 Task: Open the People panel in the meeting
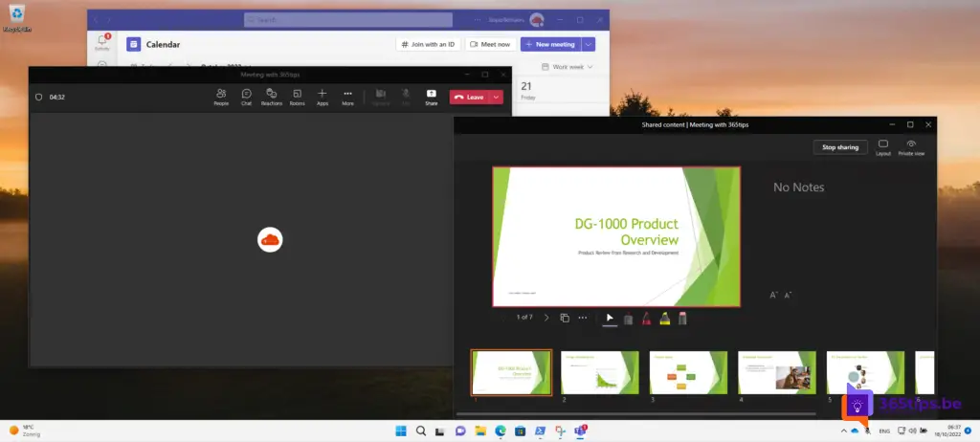pos(221,96)
